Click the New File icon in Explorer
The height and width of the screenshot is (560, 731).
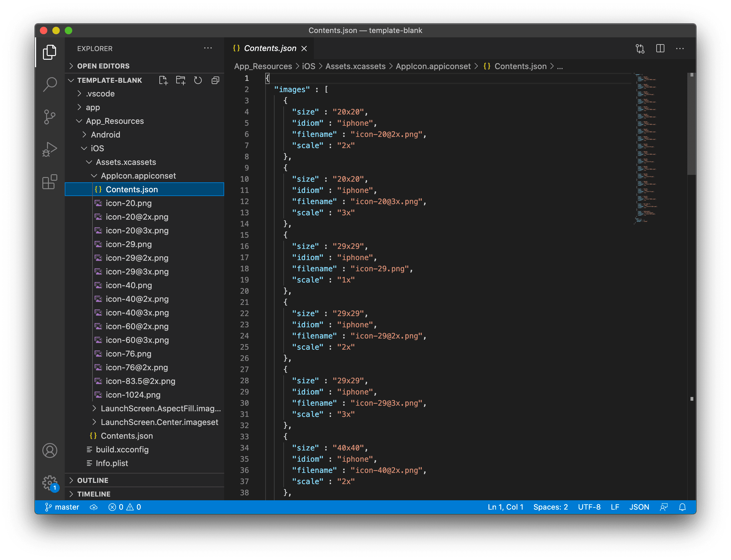[x=163, y=80]
